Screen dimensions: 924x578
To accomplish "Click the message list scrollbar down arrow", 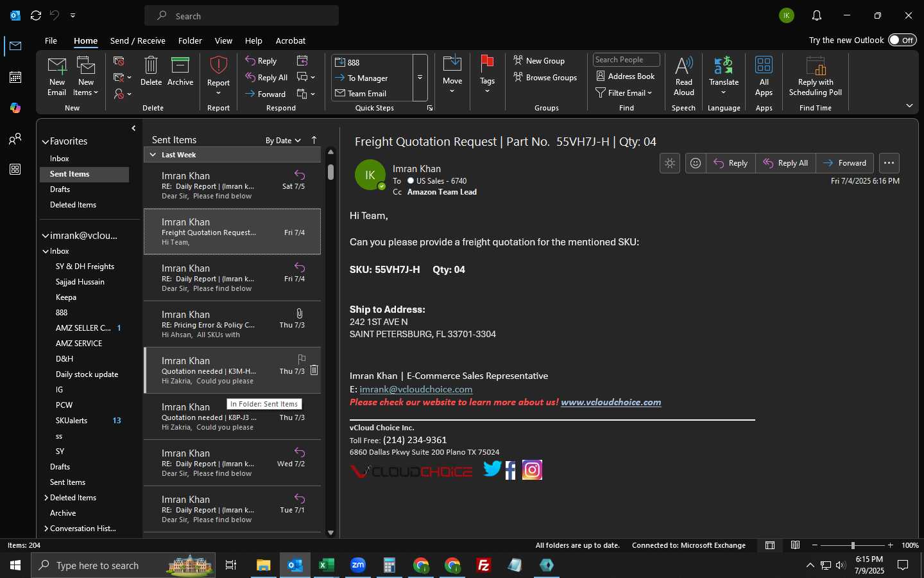I will [x=330, y=532].
